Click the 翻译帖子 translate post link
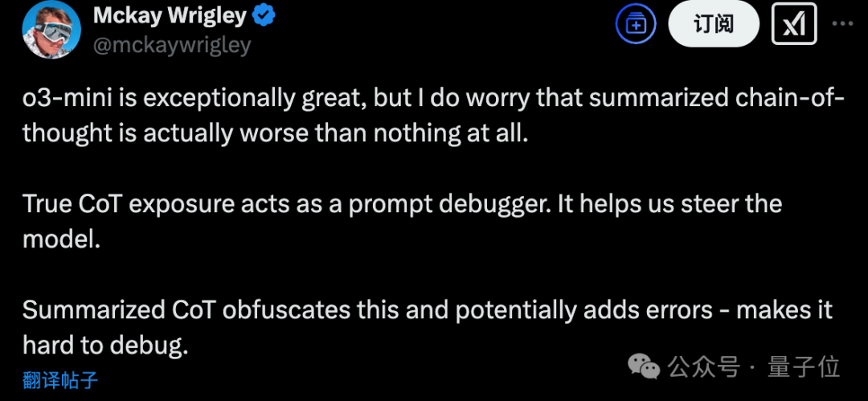The height and width of the screenshot is (401, 868). [x=60, y=380]
